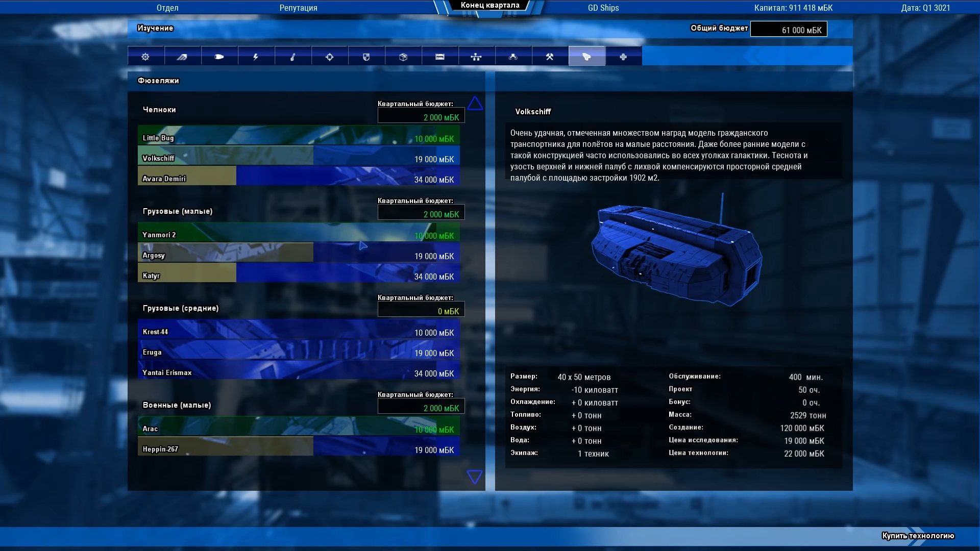The width and height of the screenshot is (980, 551).
Task: Click the bullet-shaped engine category icon
Action: click(219, 57)
